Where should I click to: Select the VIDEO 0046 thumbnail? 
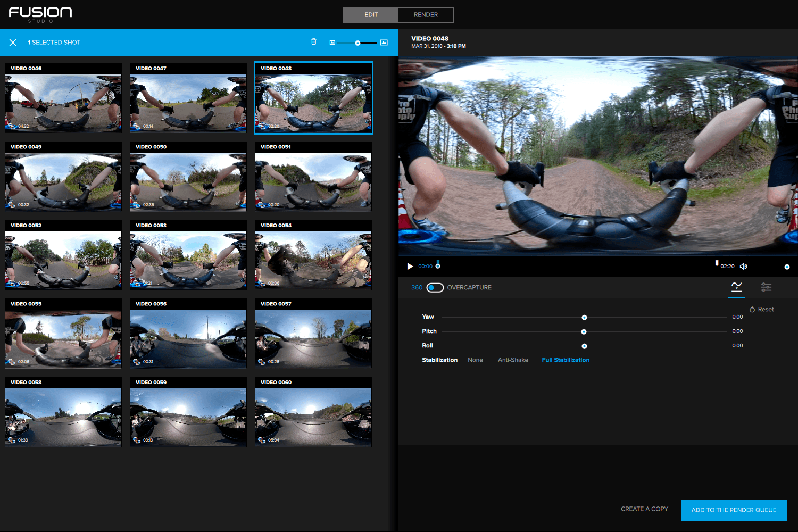(x=63, y=97)
